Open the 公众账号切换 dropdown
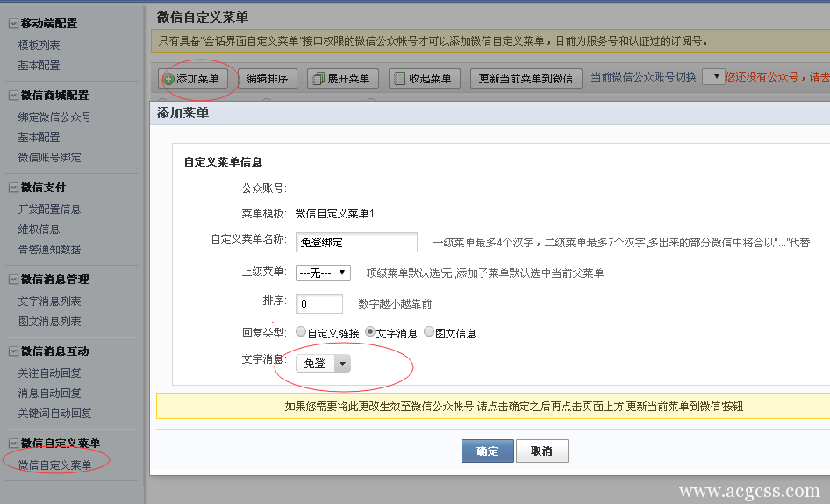The image size is (830, 504). coord(713,76)
